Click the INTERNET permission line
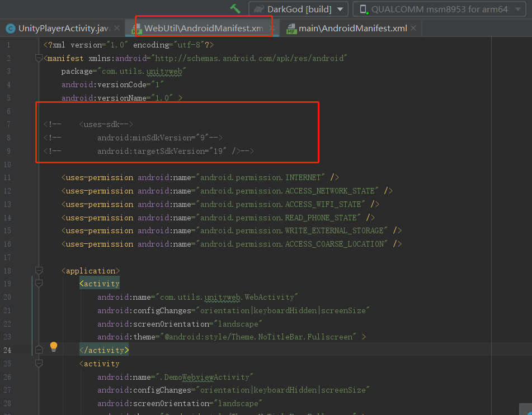 point(200,177)
